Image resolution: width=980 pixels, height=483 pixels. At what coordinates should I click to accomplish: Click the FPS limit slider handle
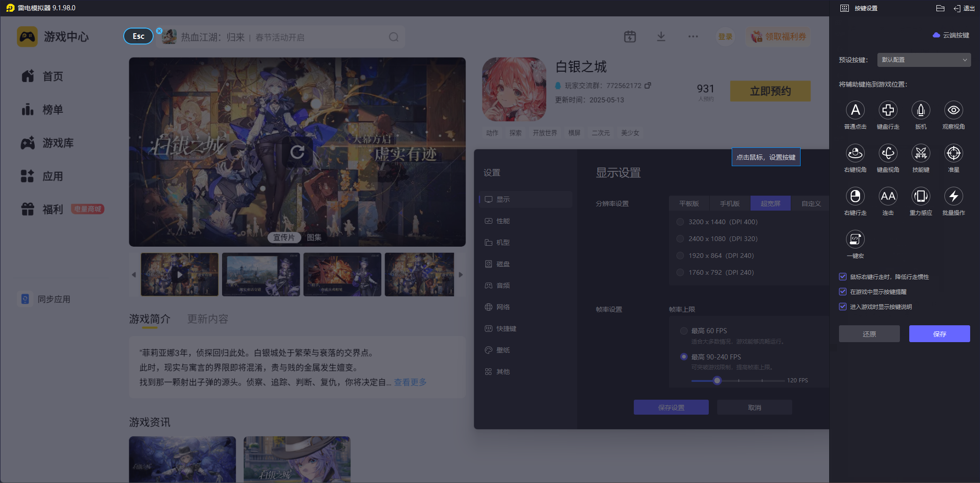click(x=717, y=381)
